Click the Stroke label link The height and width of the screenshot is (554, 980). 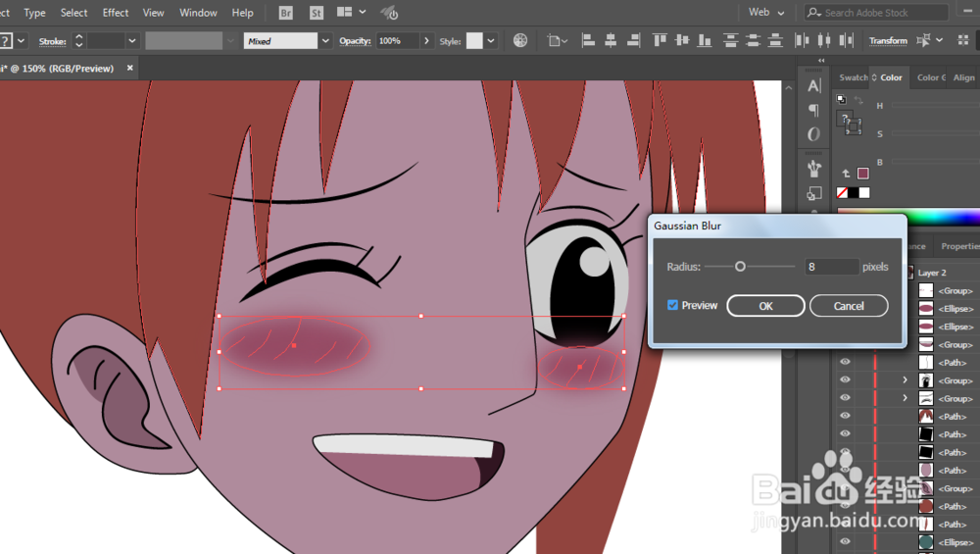(x=53, y=41)
